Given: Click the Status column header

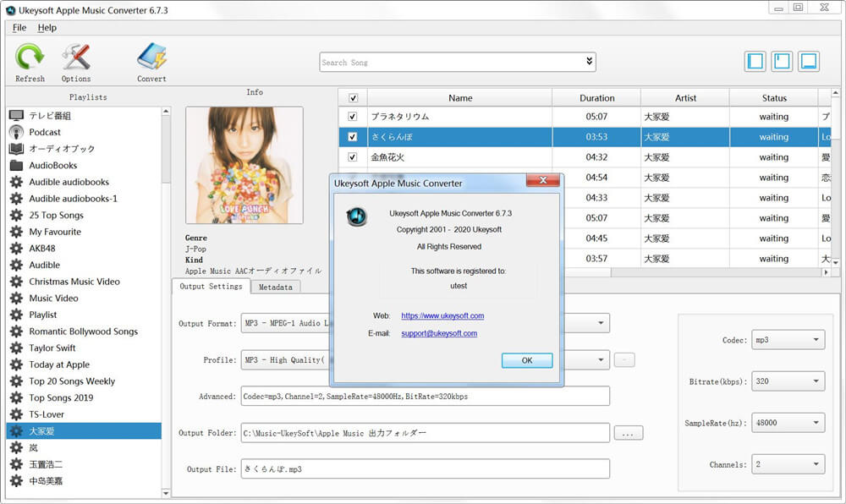Looking at the screenshot, I should pos(774,98).
